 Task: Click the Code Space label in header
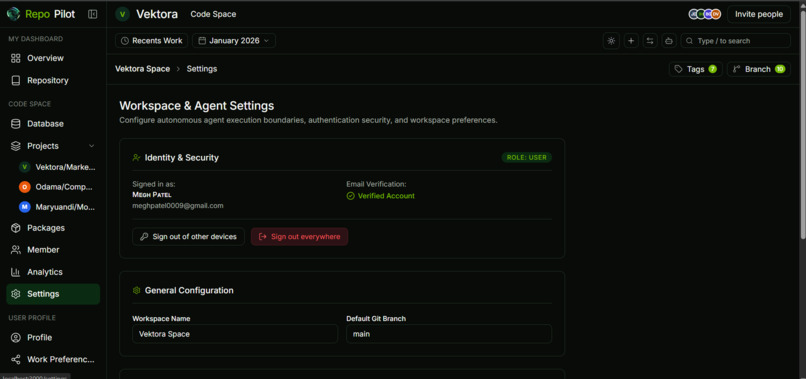(213, 14)
